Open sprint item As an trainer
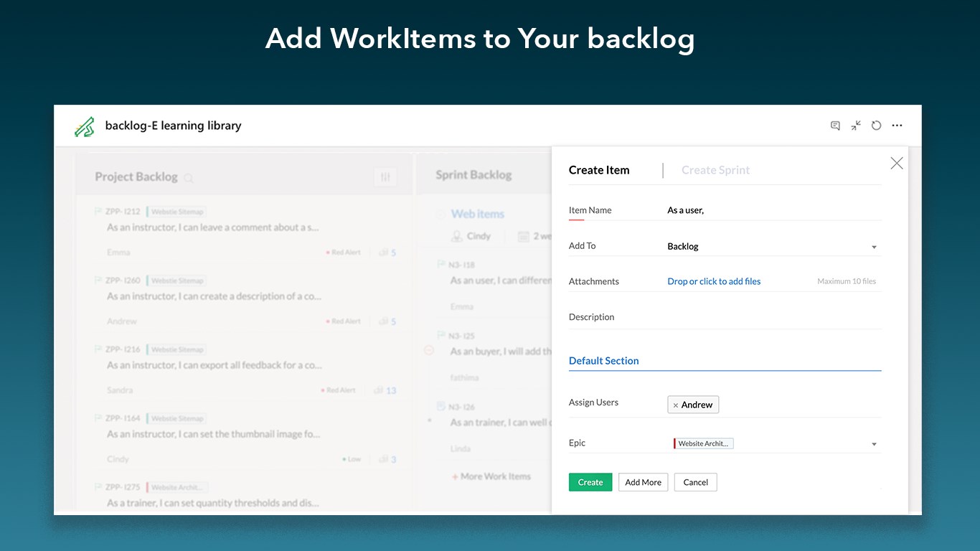The image size is (980, 551). (x=501, y=423)
